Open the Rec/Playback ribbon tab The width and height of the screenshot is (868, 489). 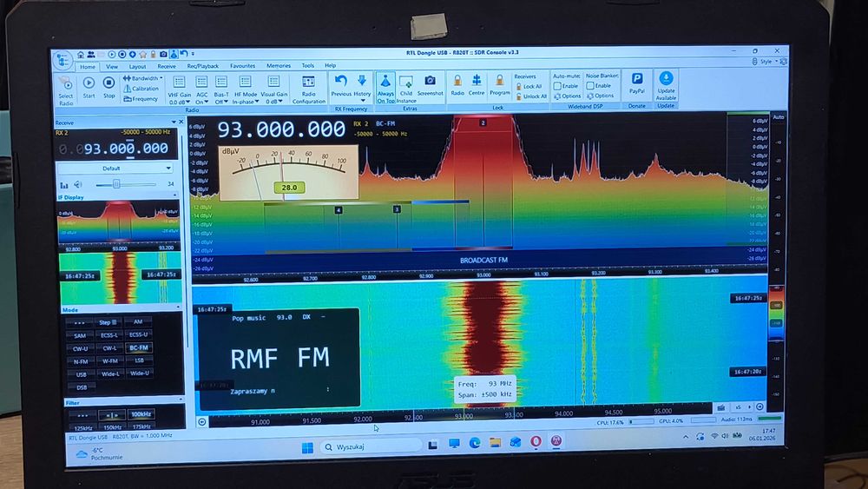pyautogui.click(x=202, y=66)
